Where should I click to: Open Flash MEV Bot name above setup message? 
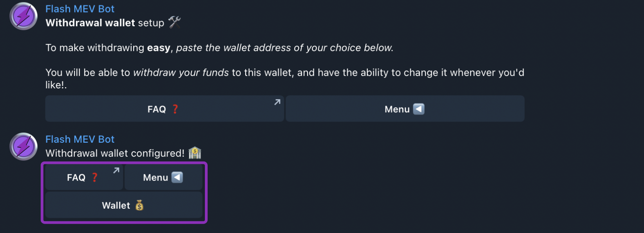(x=80, y=9)
